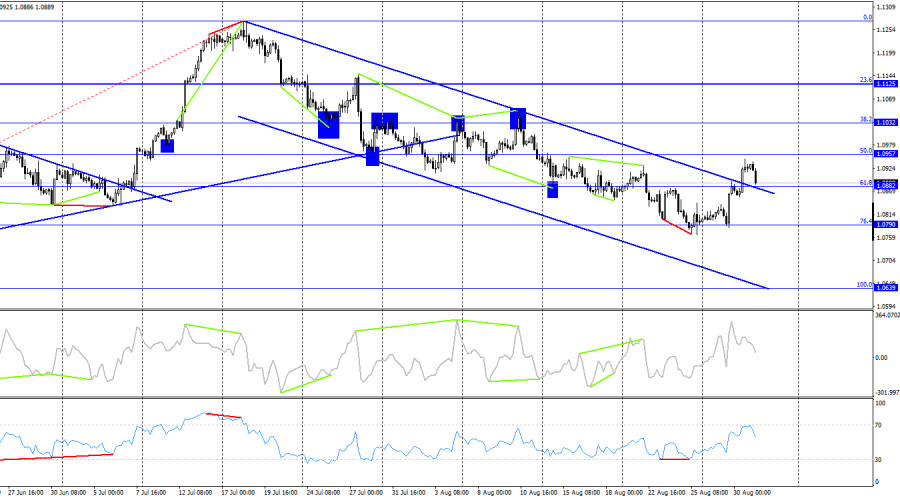The height and width of the screenshot is (500, 900).
Task: Click the 1.1125 price level label
Action: (x=886, y=84)
